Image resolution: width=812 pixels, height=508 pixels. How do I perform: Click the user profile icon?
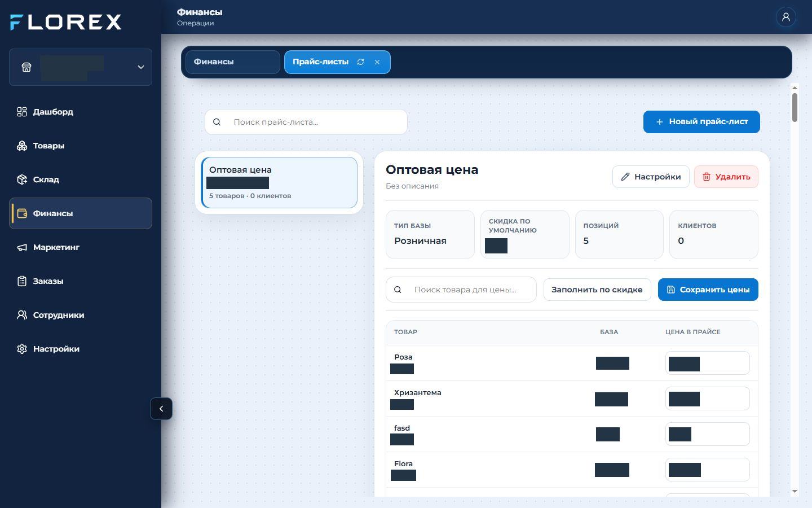pyautogui.click(x=785, y=17)
